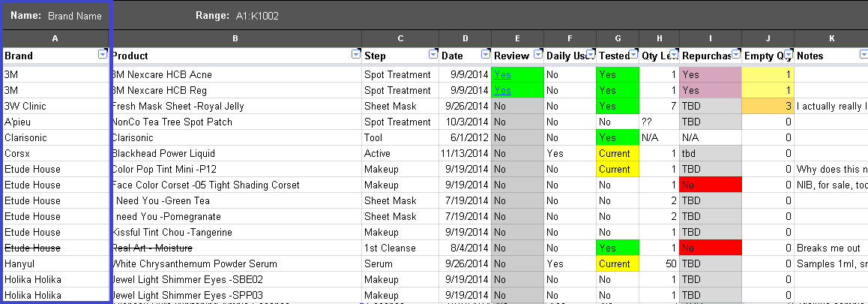The width and height of the screenshot is (868, 304).
Task: Click the column D header
Action: [465, 38]
